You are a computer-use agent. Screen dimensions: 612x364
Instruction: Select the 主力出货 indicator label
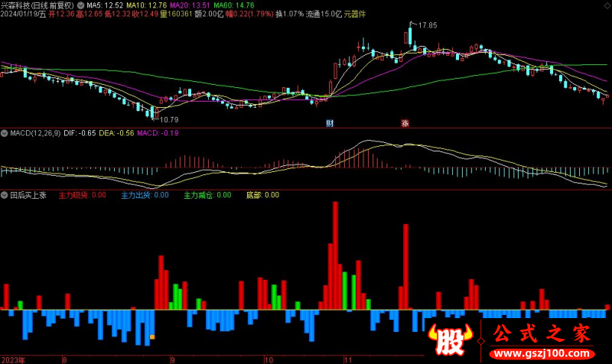pos(135,195)
